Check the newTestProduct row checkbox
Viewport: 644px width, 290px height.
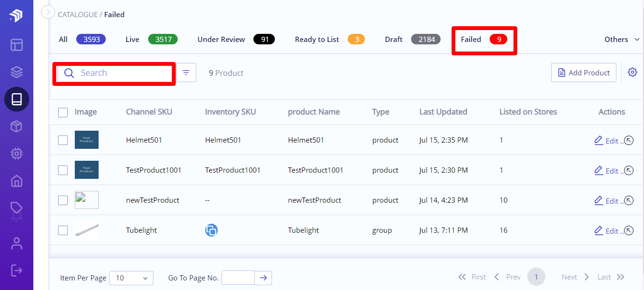click(x=63, y=200)
